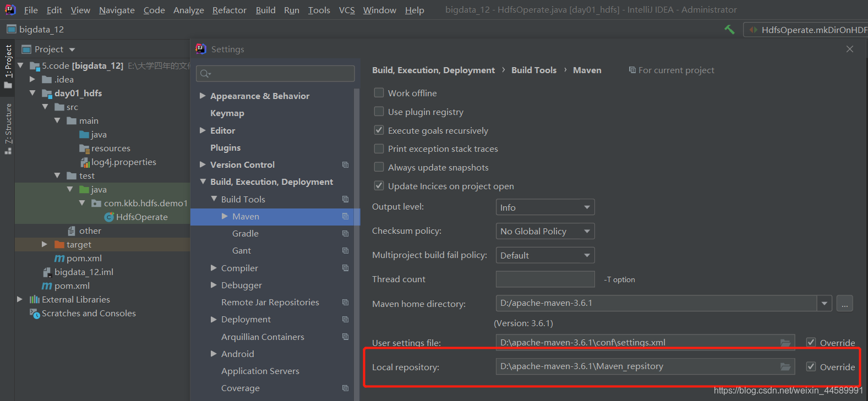Click Build Tools breadcrumb link
868x401 pixels.
(x=534, y=70)
